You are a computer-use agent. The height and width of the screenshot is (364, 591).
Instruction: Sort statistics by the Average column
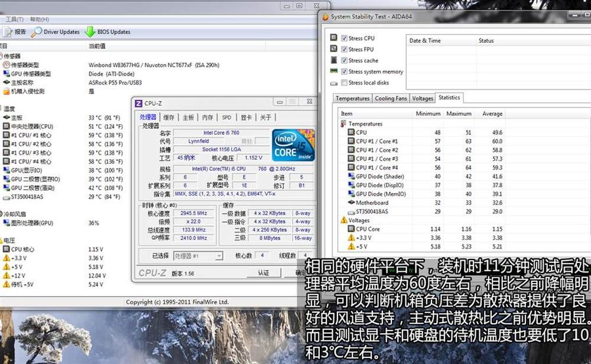pos(492,113)
